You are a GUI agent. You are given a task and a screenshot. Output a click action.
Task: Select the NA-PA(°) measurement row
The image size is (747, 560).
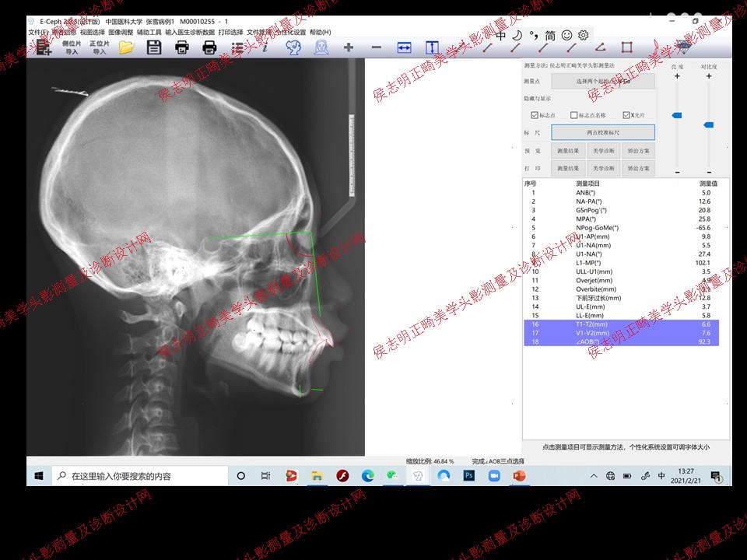621,201
